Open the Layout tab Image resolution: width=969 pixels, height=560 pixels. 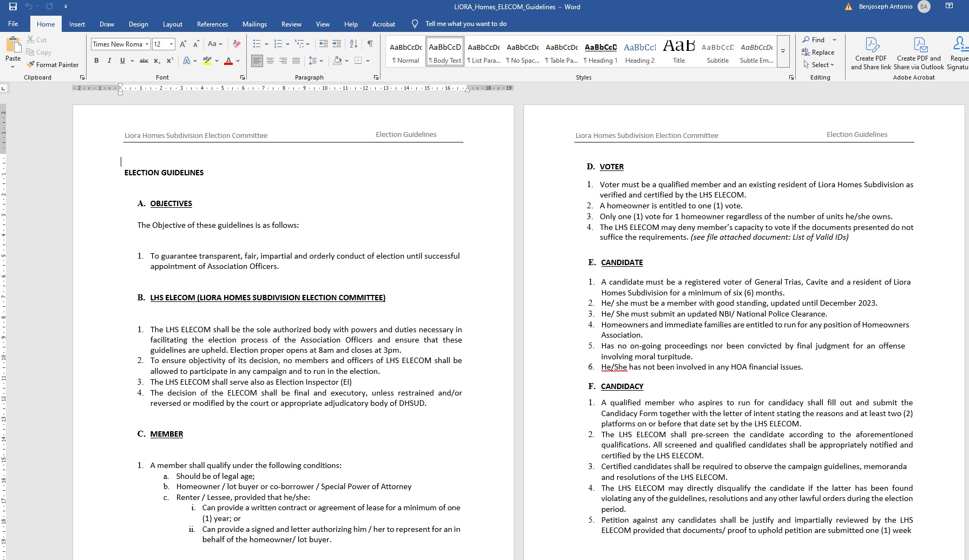pos(172,24)
